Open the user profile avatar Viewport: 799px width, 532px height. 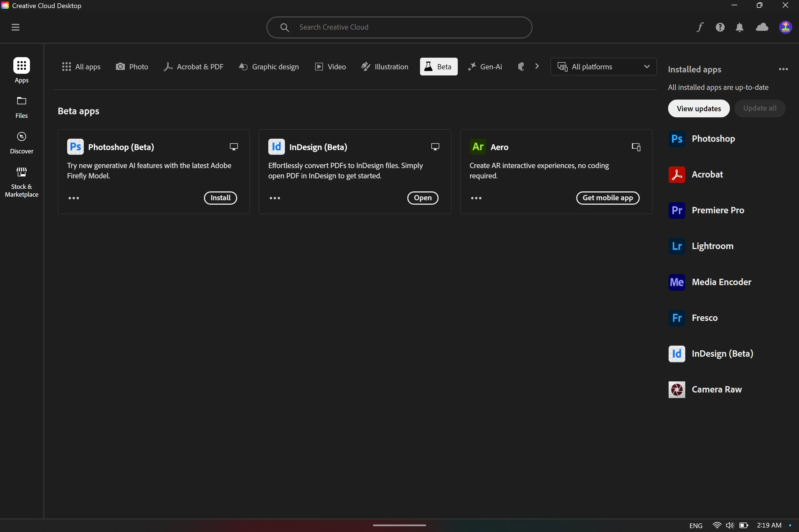click(785, 27)
